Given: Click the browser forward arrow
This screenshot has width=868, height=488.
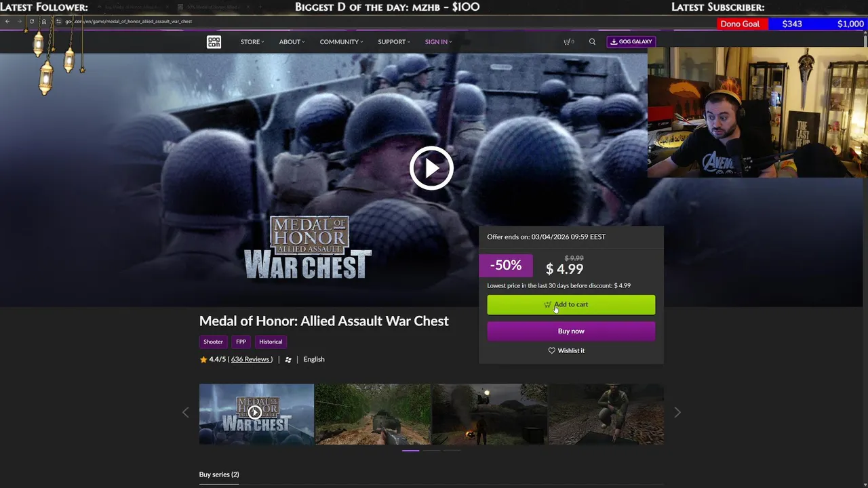Looking at the screenshot, I should 19,21.
